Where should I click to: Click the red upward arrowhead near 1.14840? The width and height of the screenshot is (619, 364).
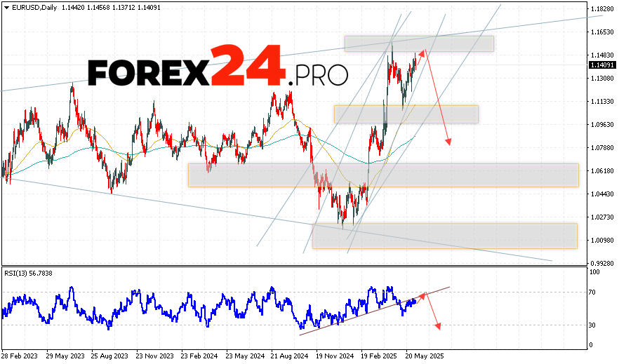coord(422,53)
